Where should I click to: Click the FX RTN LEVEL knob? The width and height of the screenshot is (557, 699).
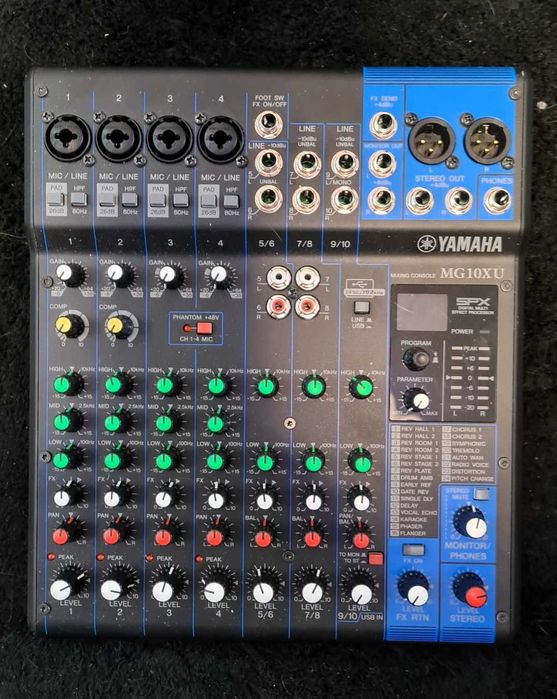coord(413,590)
